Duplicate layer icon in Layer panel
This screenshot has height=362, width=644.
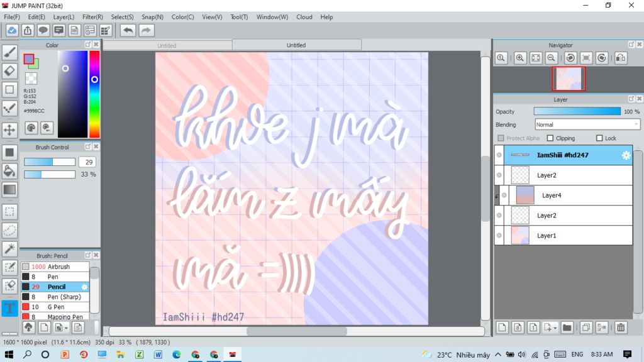click(x=586, y=327)
